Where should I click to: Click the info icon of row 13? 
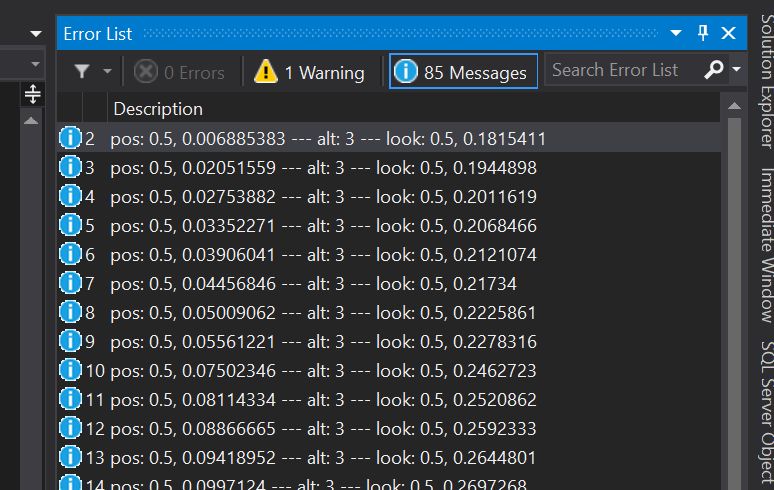pyautogui.click(x=70, y=457)
